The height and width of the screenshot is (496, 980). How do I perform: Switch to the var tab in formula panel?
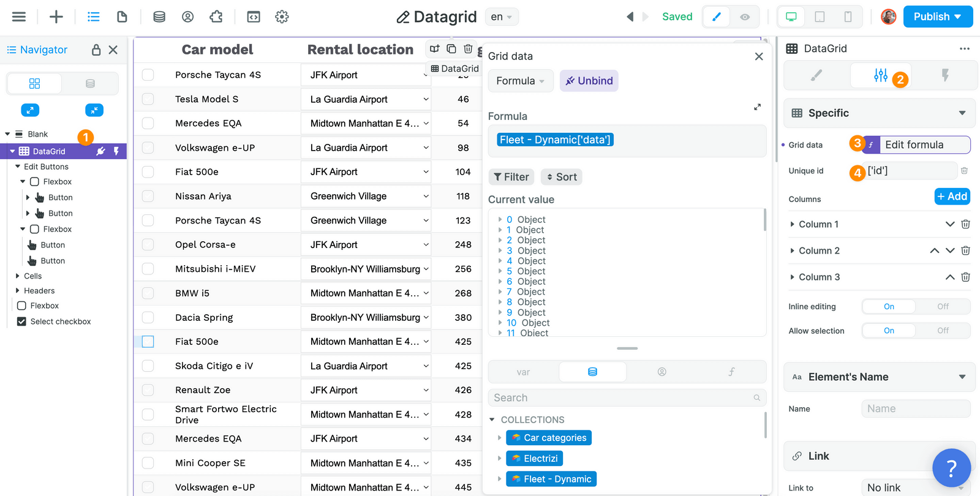[523, 372]
